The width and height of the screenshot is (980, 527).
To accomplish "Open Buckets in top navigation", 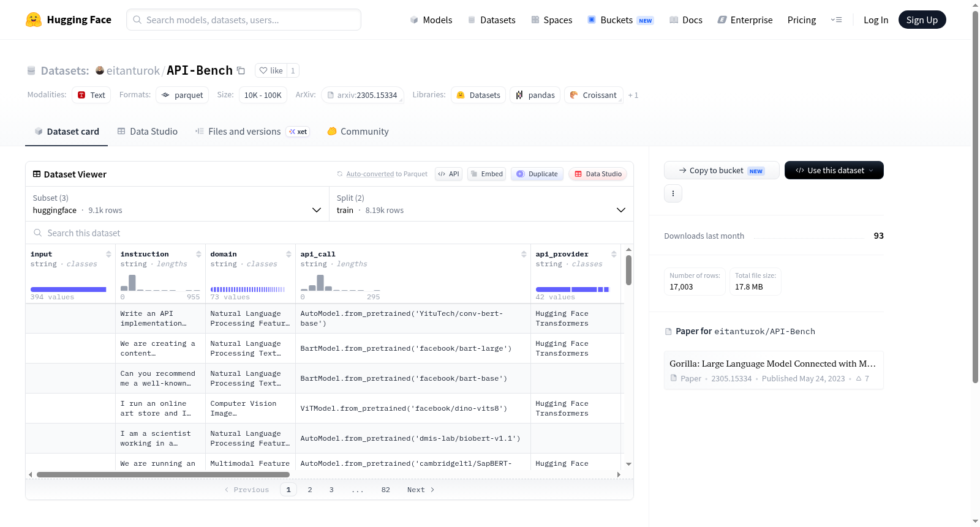I will pos(620,20).
